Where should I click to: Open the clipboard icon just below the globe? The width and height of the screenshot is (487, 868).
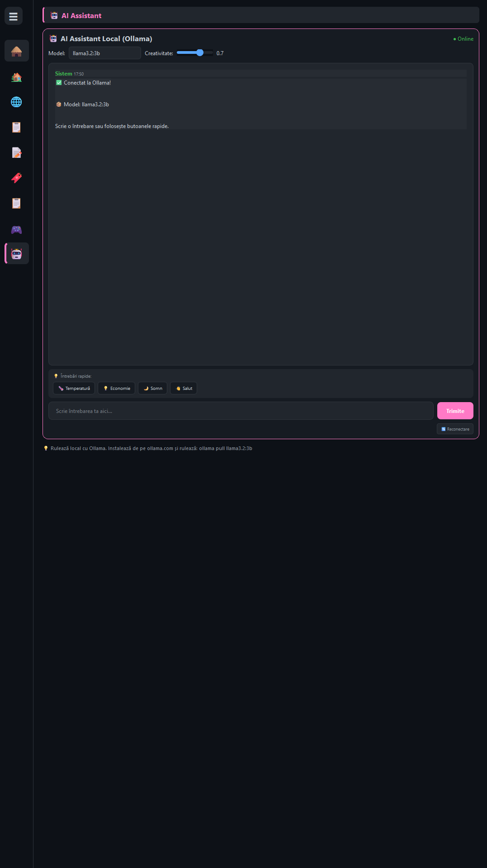17,127
